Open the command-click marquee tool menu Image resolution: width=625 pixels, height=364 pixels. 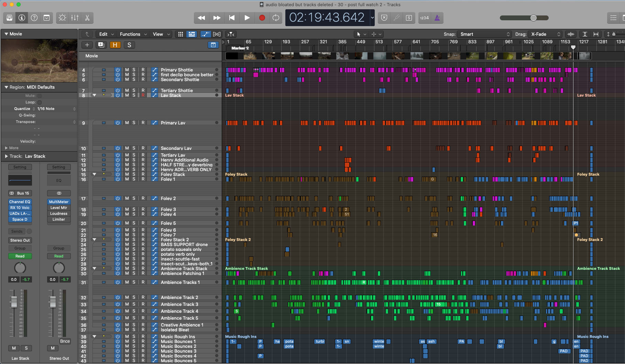tap(376, 34)
